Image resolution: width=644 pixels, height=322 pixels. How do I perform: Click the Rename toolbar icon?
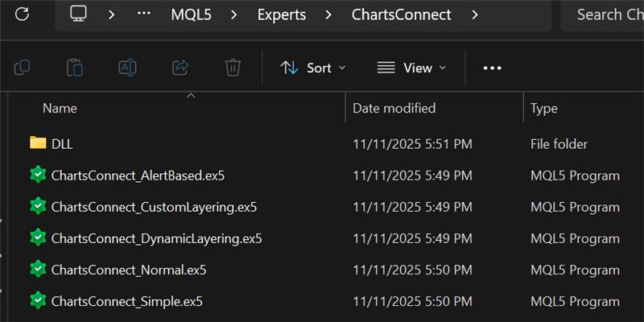(127, 68)
